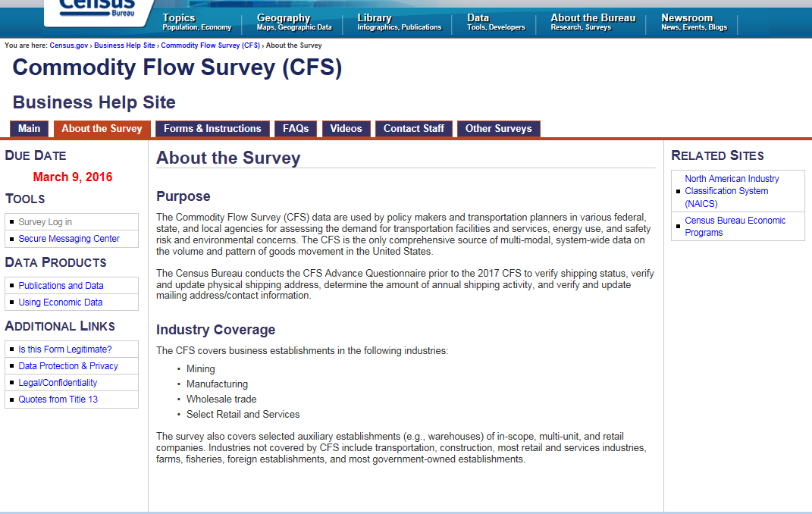Open Quotes from Title 13 link
The width and height of the screenshot is (812, 514).
point(58,400)
